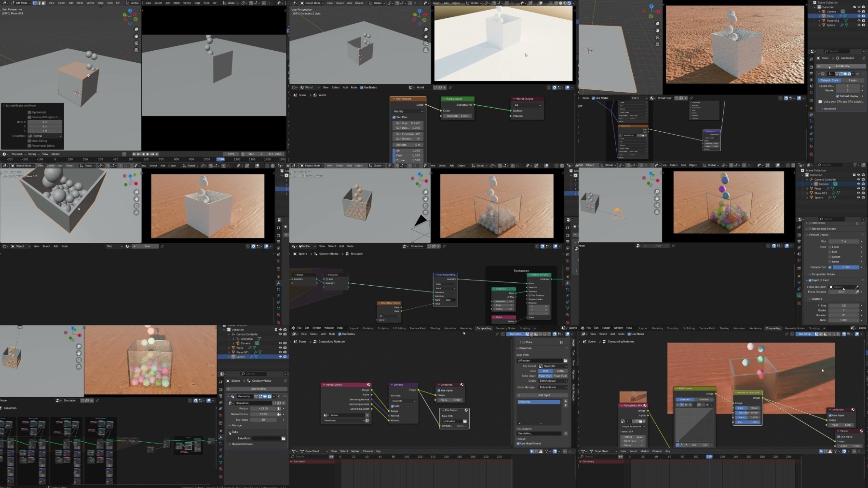Adjust the Sub-steps value field
The height and width of the screenshot is (488, 868).
(263, 420)
